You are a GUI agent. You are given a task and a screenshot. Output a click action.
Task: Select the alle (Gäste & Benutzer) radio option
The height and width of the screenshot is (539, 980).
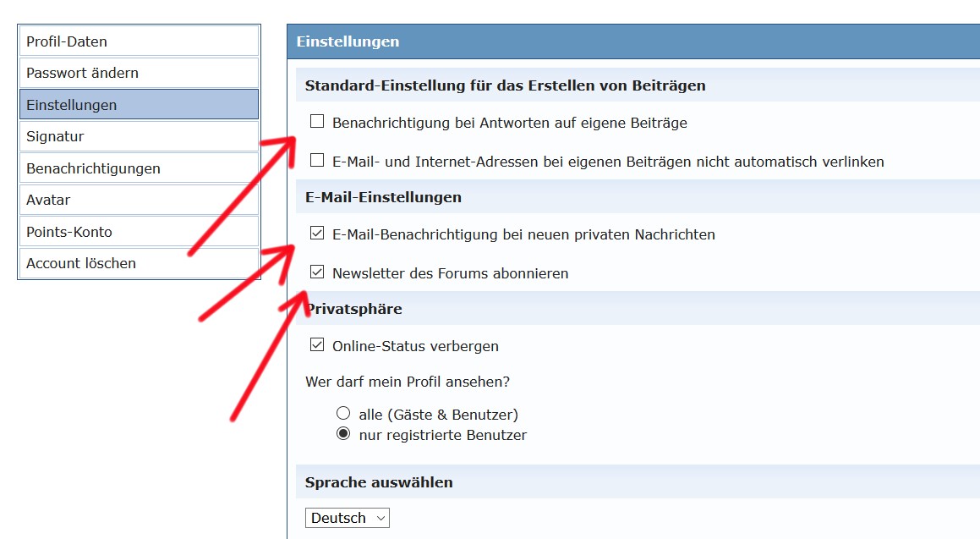[x=343, y=414]
